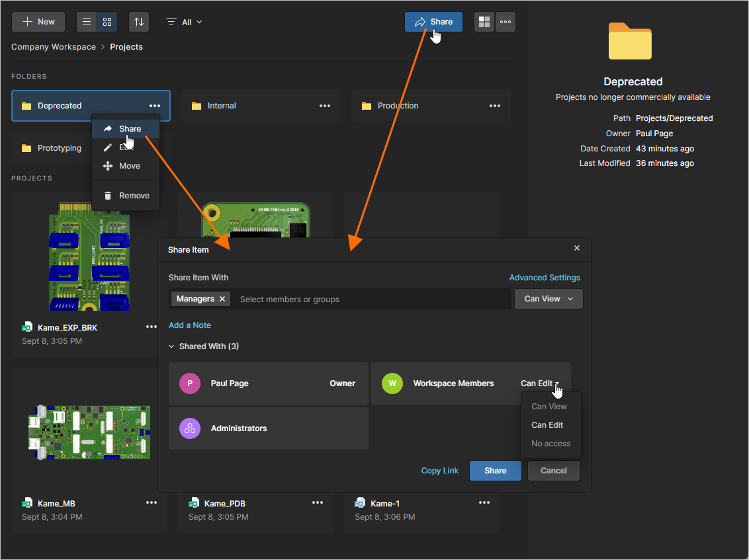The width and height of the screenshot is (749, 560).
Task: Open the Kame_PDB ellipsis menu
Action: (318, 502)
